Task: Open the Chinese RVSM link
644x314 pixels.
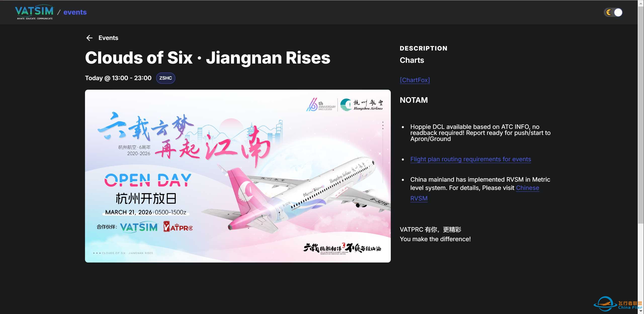Action: [x=475, y=193]
